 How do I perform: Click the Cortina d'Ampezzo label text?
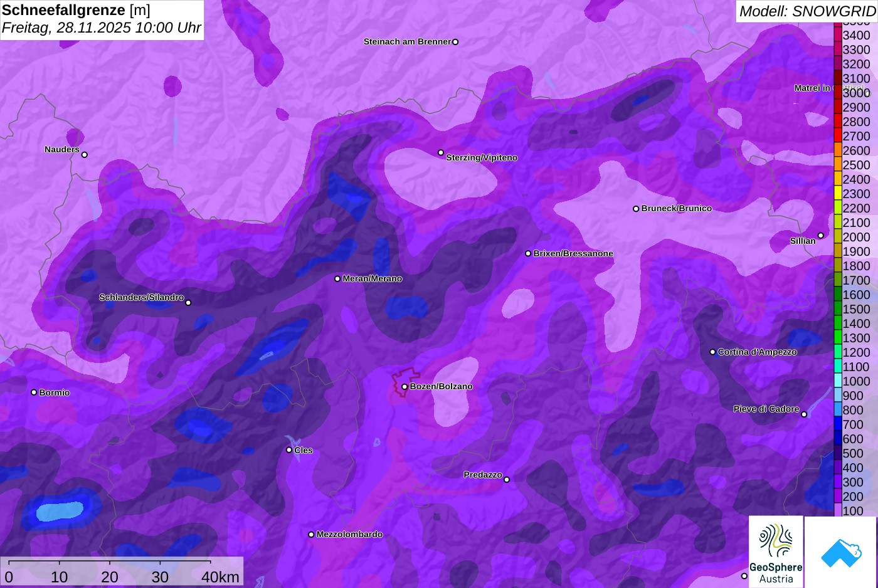click(x=757, y=352)
